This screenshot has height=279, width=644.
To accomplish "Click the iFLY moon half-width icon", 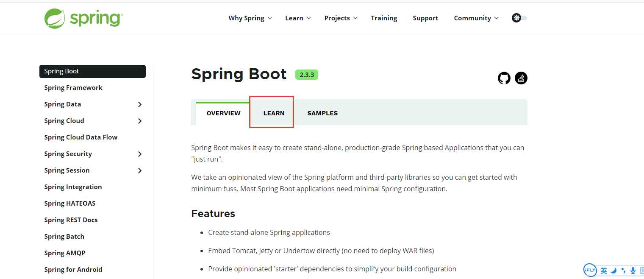I will [x=613, y=271].
